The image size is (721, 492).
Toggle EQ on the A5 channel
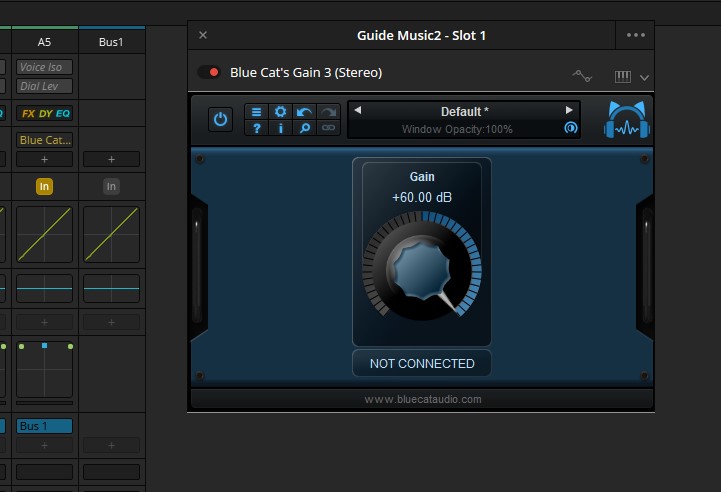point(63,114)
